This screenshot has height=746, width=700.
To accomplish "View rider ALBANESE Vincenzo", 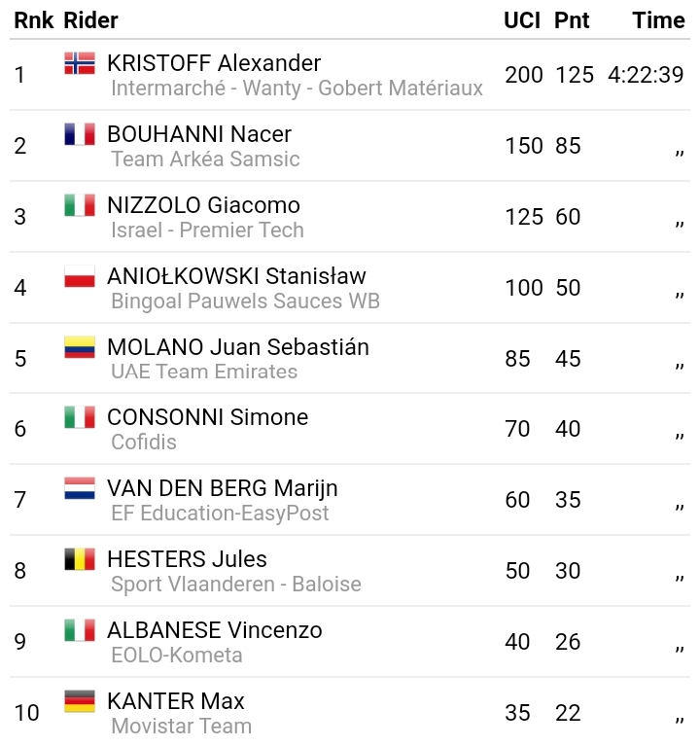I will tap(214, 630).
